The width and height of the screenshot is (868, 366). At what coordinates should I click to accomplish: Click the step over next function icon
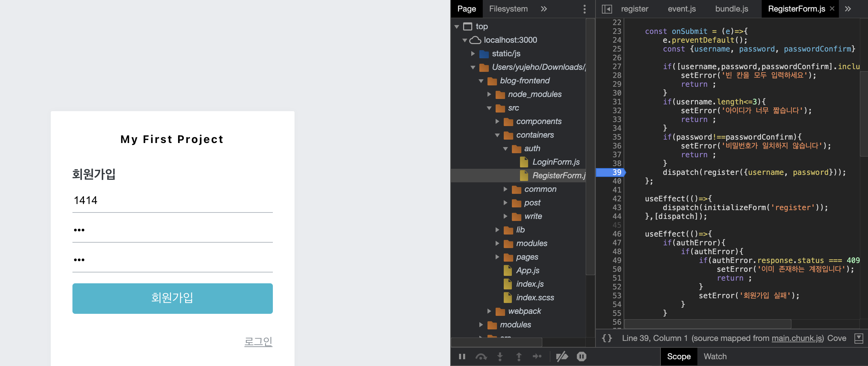481,357
